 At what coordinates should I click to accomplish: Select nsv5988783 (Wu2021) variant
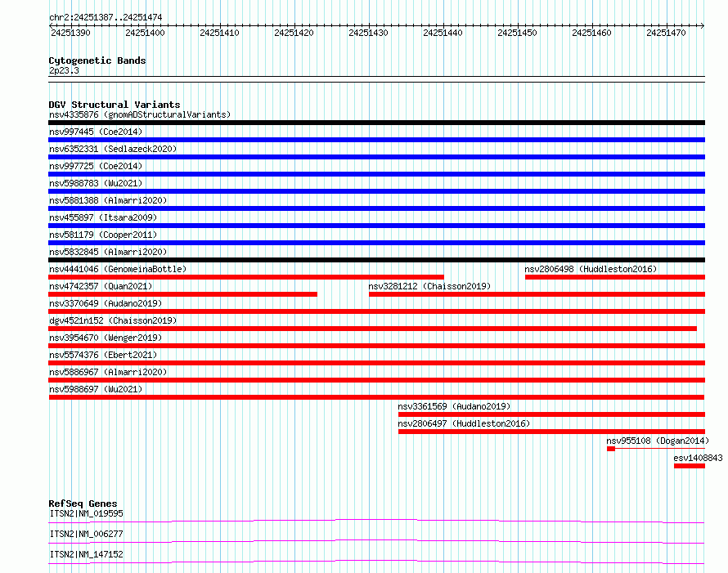(x=96, y=183)
